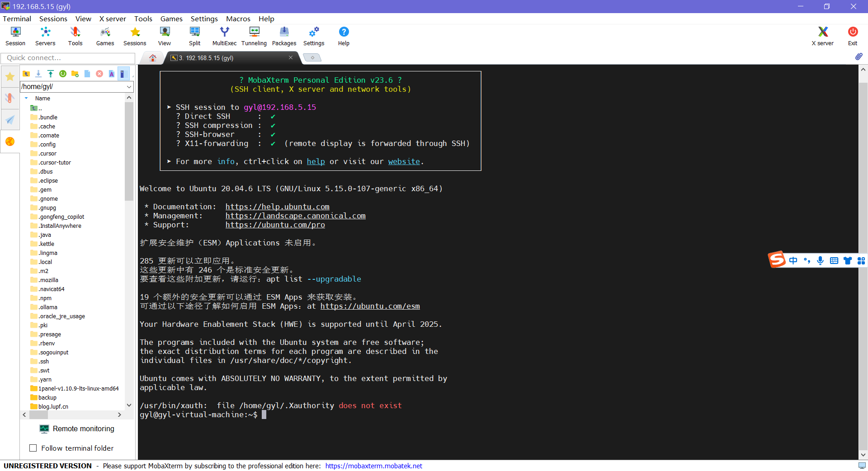Open the Session toolbar button

15,36
